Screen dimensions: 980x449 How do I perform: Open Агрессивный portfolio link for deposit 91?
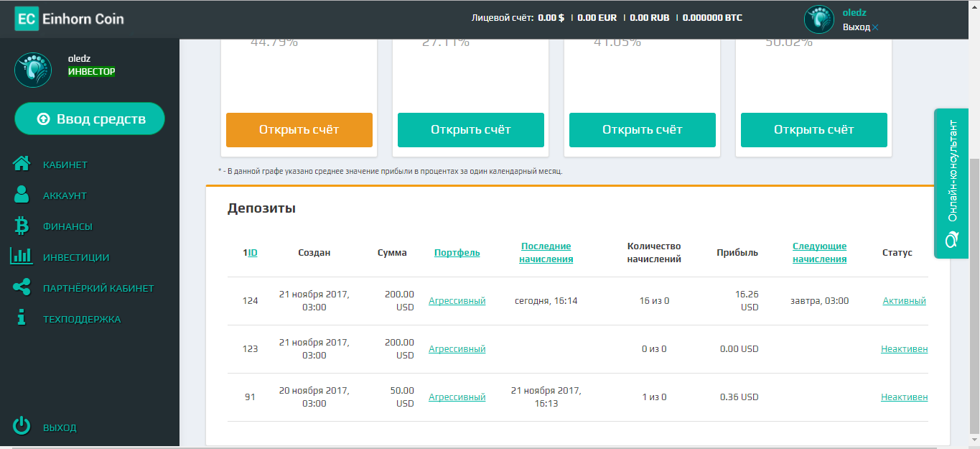pos(457,397)
